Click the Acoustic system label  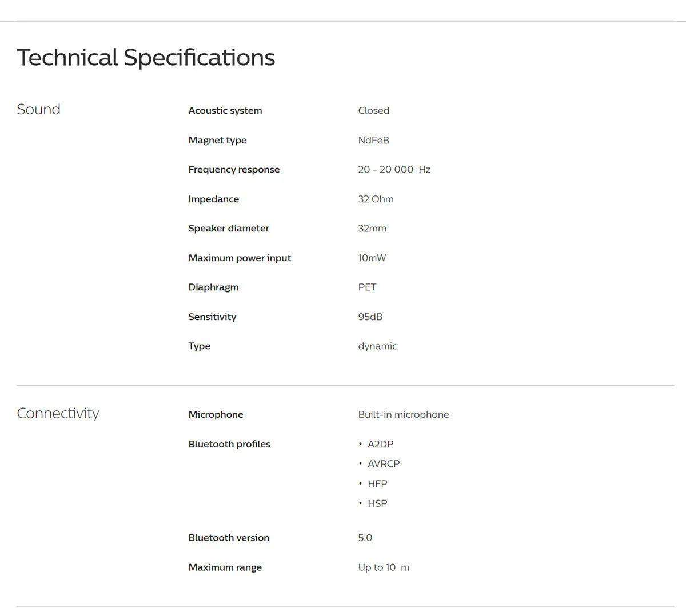tap(225, 110)
